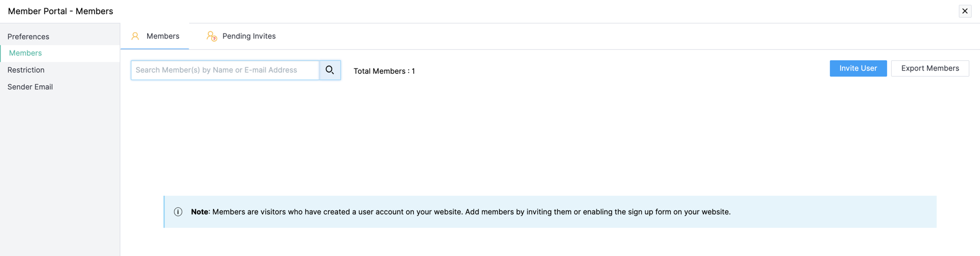The width and height of the screenshot is (980, 256).
Task: Focus the member search input field
Action: (225, 70)
